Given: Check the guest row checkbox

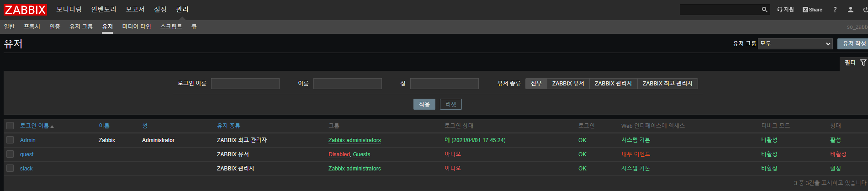Looking at the screenshot, I should click(10, 154).
